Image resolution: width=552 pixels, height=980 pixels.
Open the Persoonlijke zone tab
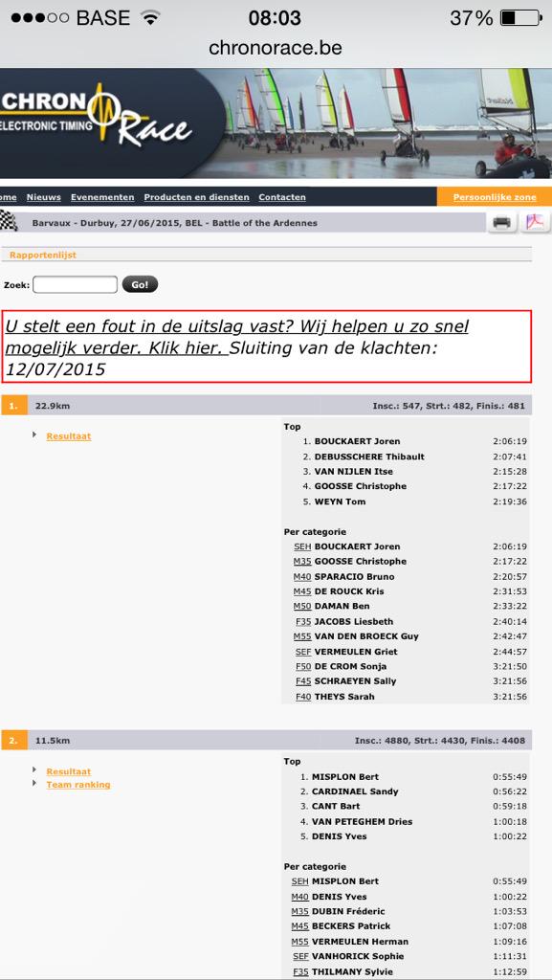495,197
